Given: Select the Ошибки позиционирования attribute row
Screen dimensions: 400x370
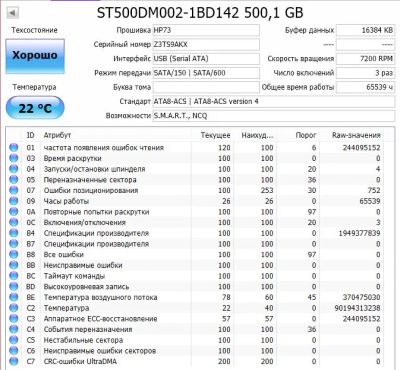Looking at the screenshot, I should (195, 190).
